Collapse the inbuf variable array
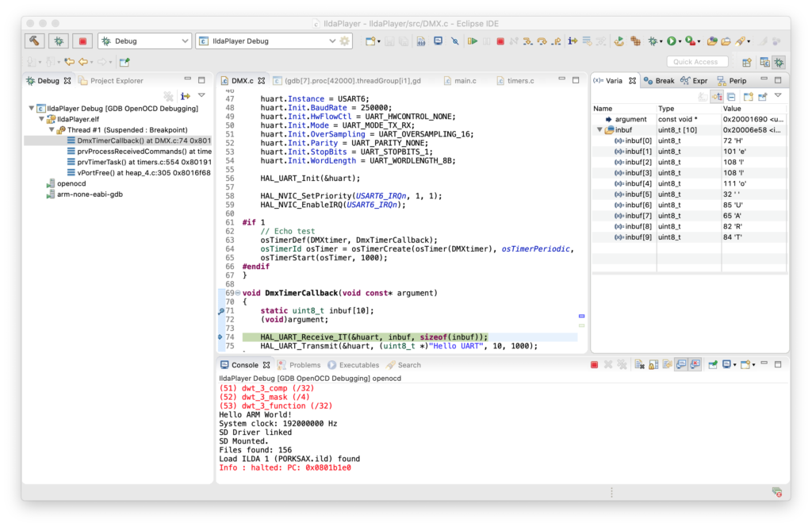This screenshot has width=812, height=527. point(599,130)
